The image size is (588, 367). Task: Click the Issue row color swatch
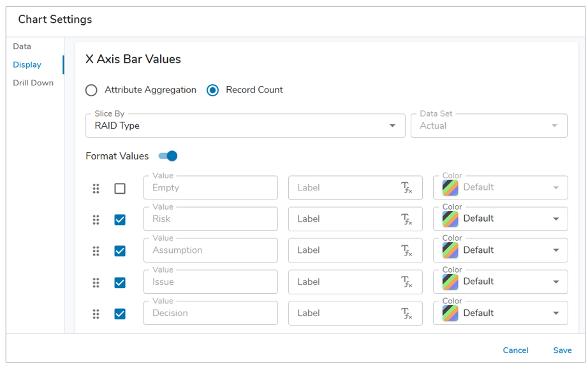(x=451, y=282)
